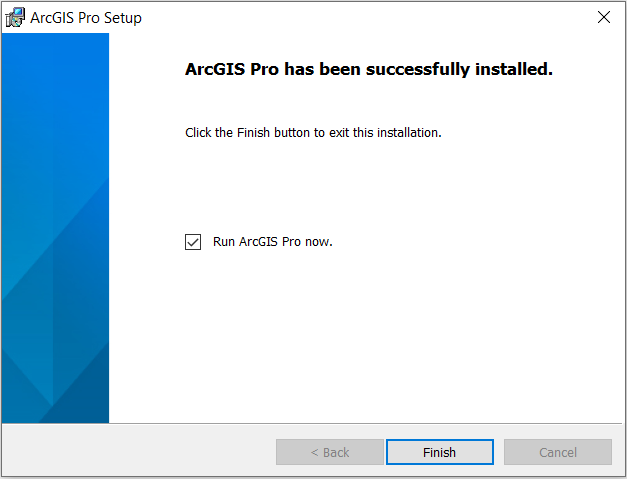This screenshot has height=479, width=627.
Task: Click the word 'ArcGIS' in the bold heading
Action: point(215,69)
